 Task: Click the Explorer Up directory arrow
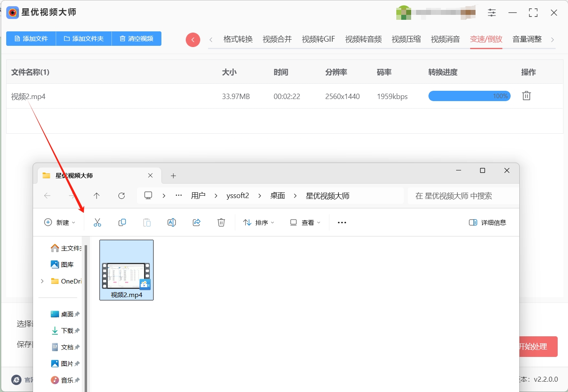tap(97, 196)
